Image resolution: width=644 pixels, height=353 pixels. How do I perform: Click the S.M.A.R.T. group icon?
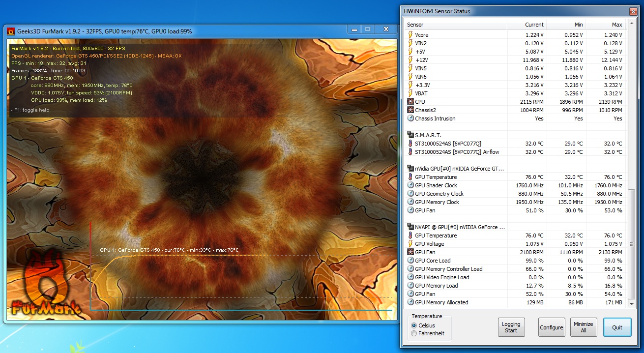410,135
